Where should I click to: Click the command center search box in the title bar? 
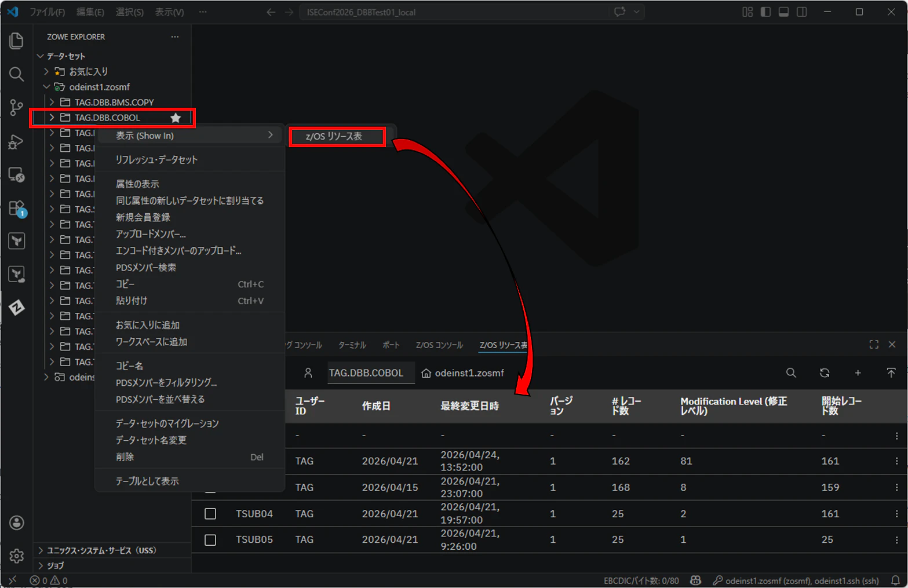click(454, 12)
